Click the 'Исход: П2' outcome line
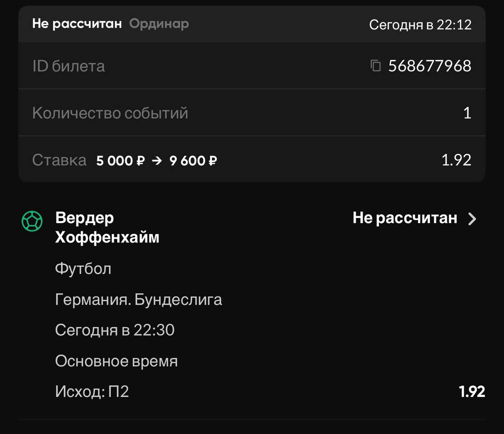Image resolution: width=504 pixels, height=434 pixels. (x=92, y=391)
